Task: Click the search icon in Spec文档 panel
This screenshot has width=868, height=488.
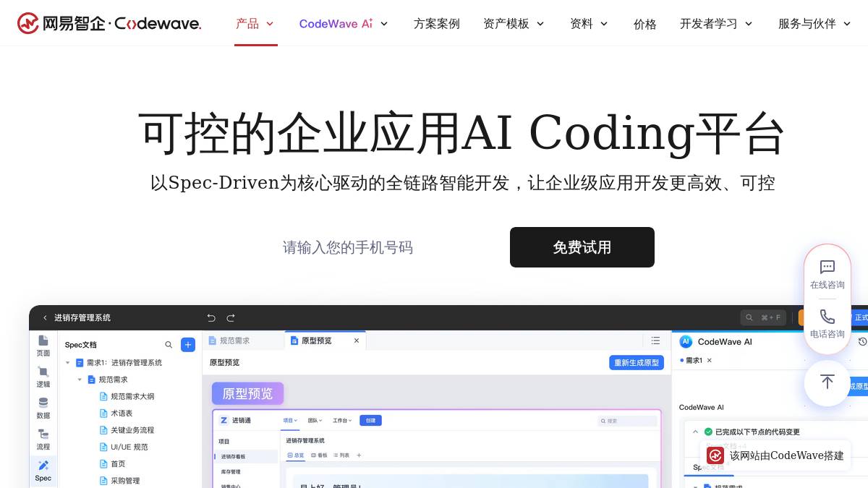Action: [x=169, y=345]
